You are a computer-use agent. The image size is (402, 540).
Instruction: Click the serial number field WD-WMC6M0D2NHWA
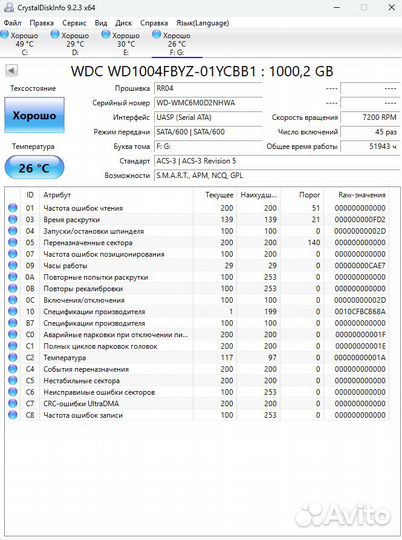point(208,103)
